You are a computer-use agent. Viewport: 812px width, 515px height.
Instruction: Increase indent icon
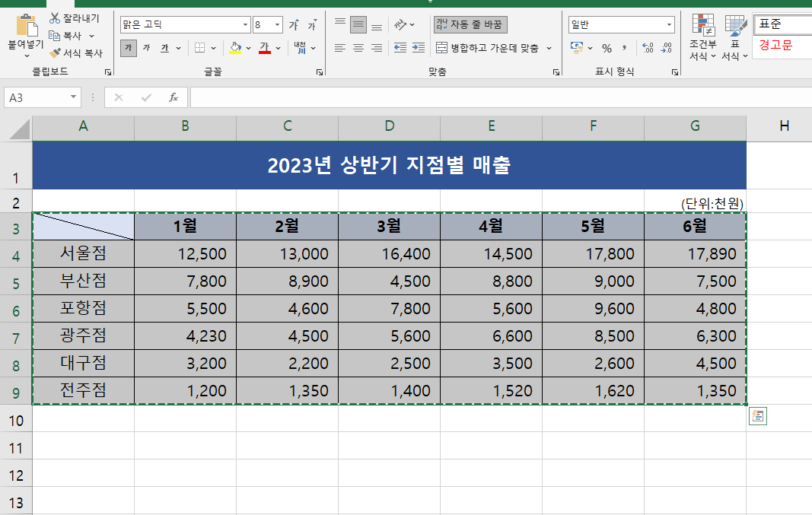pos(419,48)
